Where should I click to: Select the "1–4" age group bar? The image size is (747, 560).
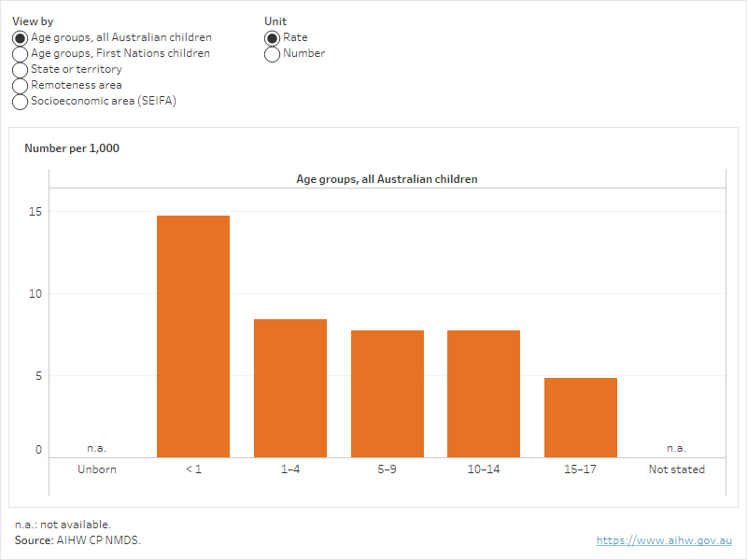[289, 387]
